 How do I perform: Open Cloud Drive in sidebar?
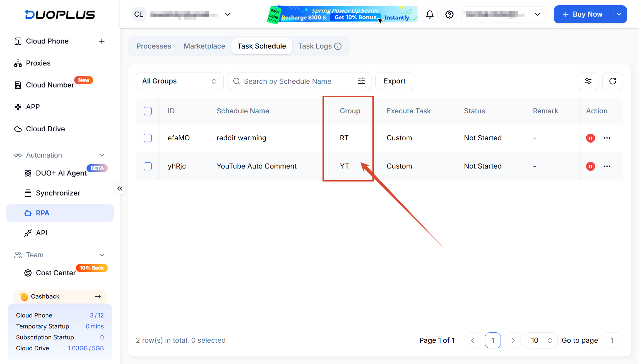point(45,129)
